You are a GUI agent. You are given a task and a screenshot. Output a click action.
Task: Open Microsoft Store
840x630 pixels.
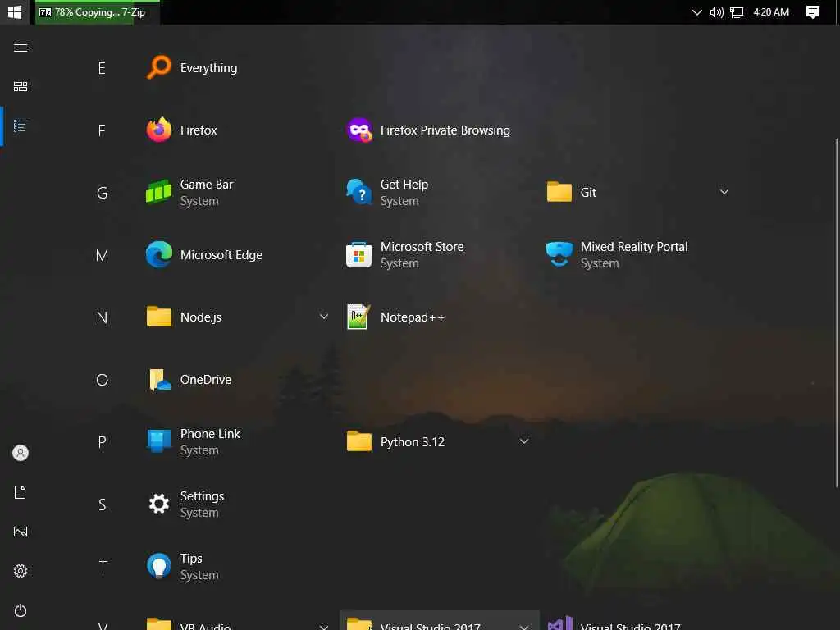(x=405, y=255)
